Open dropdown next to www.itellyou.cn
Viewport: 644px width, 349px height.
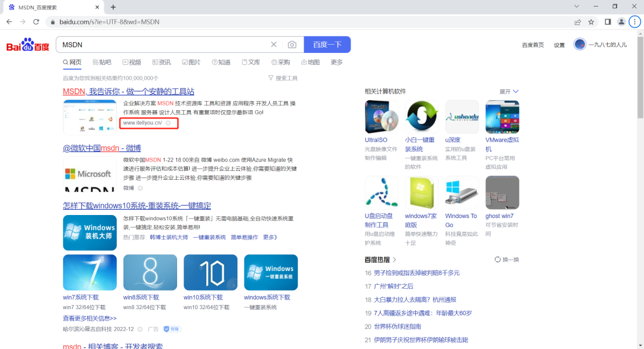(x=168, y=123)
